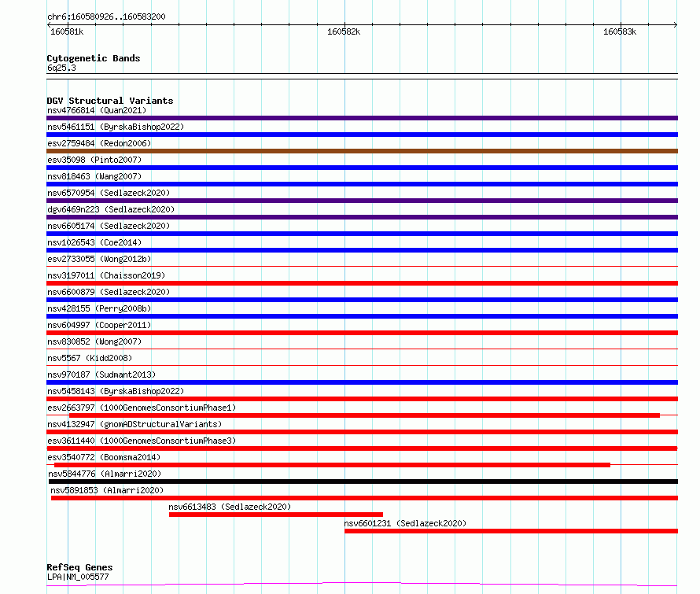This screenshot has height=594, width=700.
Task: Click nsv6600879 (Sedlazeck2020) label
Action: (x=109, y=292)
